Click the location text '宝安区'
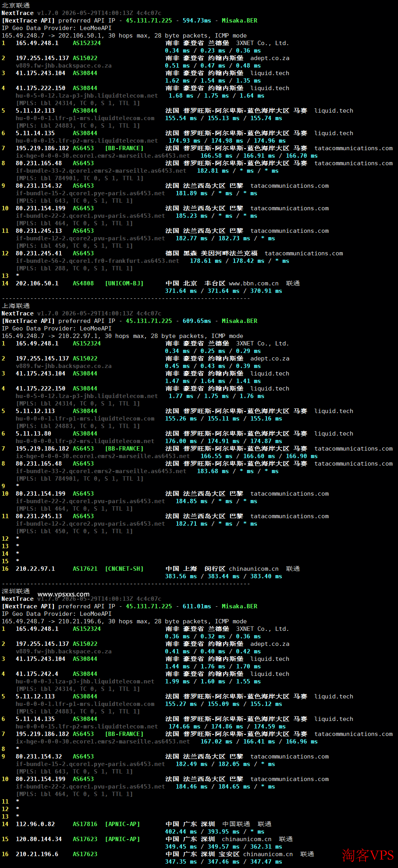 point(229,854)
